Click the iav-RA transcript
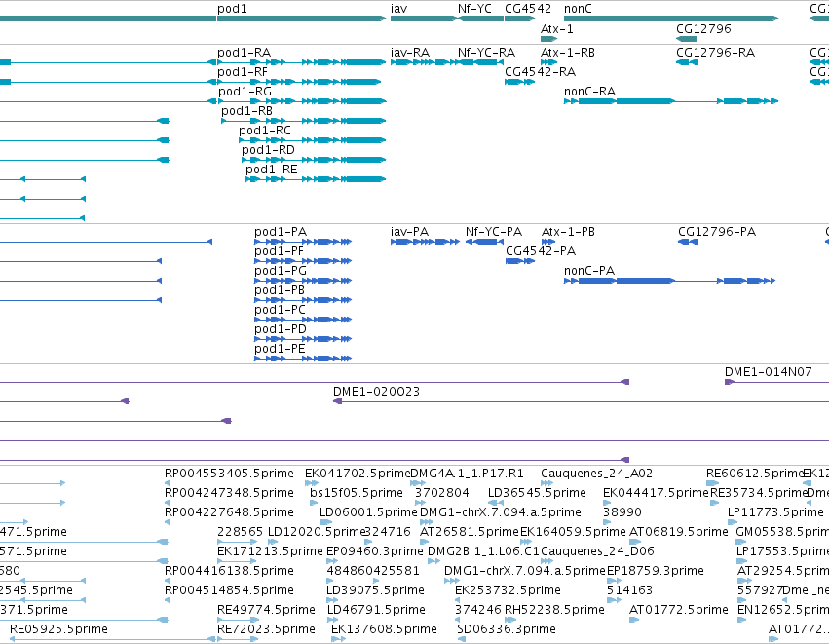The height and width of the screenshot is (644, 829). (x=424, y=62)
